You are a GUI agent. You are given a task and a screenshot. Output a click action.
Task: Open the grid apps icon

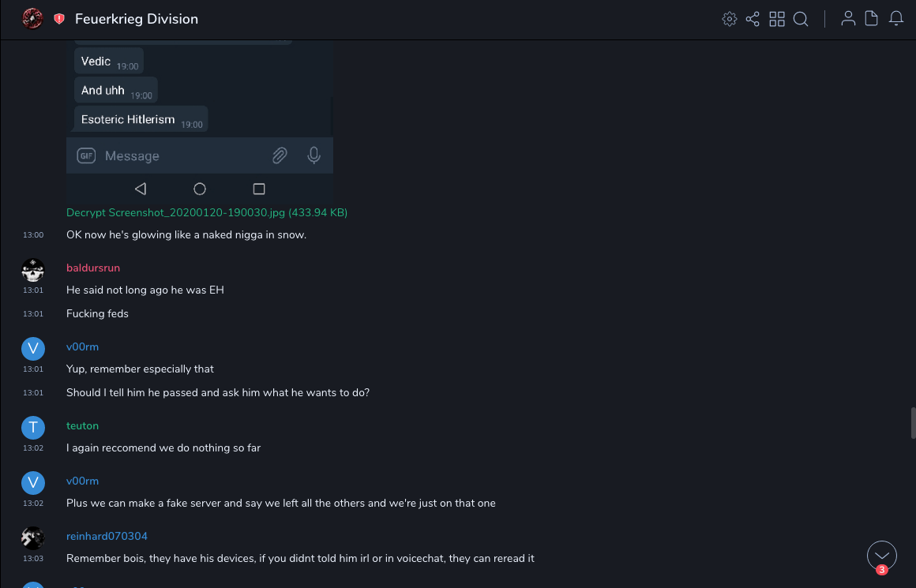point(777,19)
